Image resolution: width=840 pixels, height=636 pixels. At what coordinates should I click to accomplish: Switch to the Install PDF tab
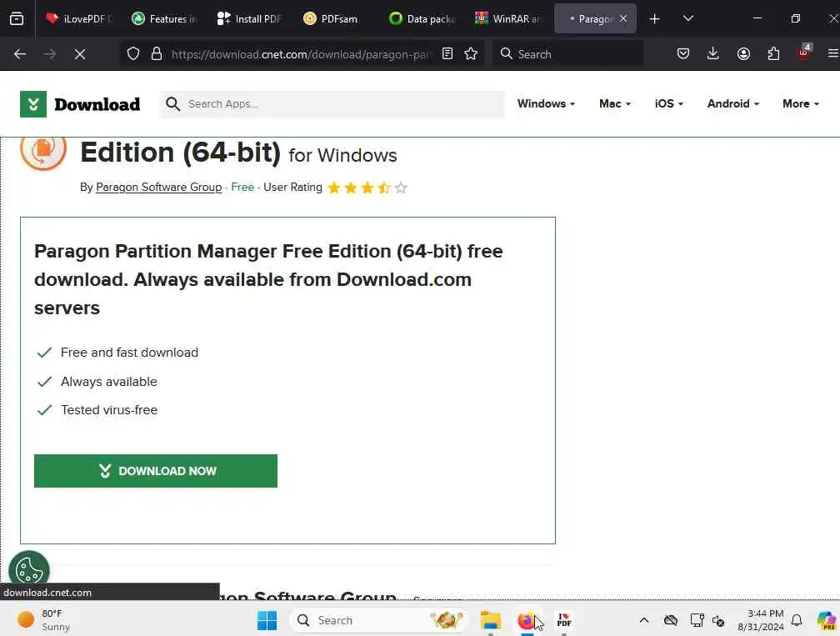(250, 18)
